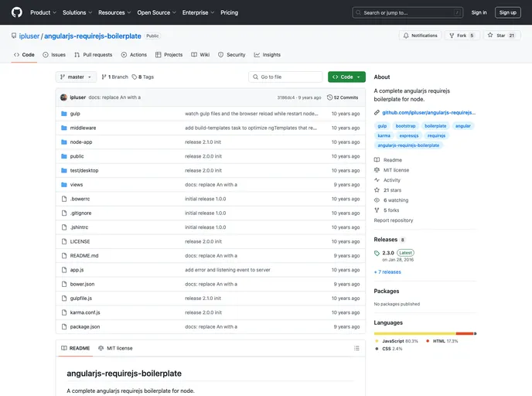Click the red HTML segment of language bar
The image size is (532, 396).
coord(465,333)
